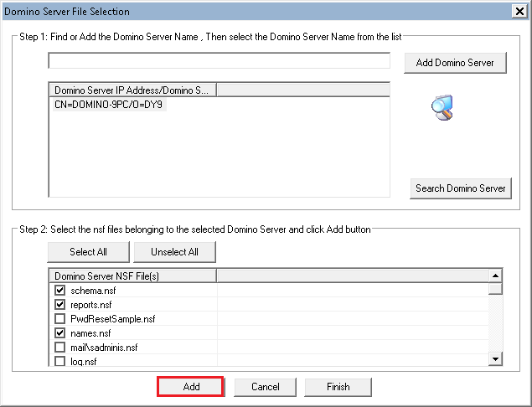The height and width of the screenshot is (407, 532).
Task: Select the schema.nsf file name
Action: [x=93, y=291]
